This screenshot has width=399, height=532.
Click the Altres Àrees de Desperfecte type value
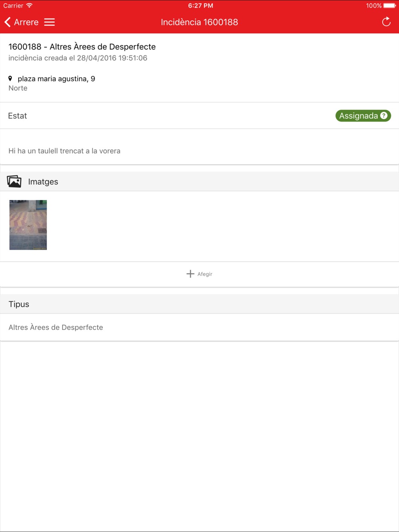[x=56, y=327]
